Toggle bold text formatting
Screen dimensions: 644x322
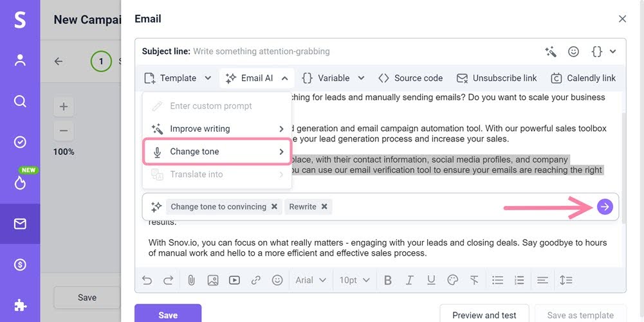388,280
